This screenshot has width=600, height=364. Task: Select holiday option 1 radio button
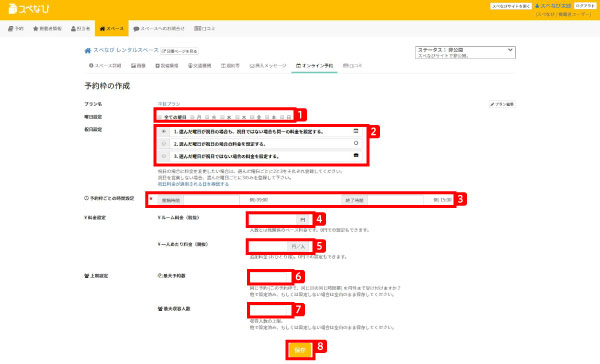tap(164, 132)
